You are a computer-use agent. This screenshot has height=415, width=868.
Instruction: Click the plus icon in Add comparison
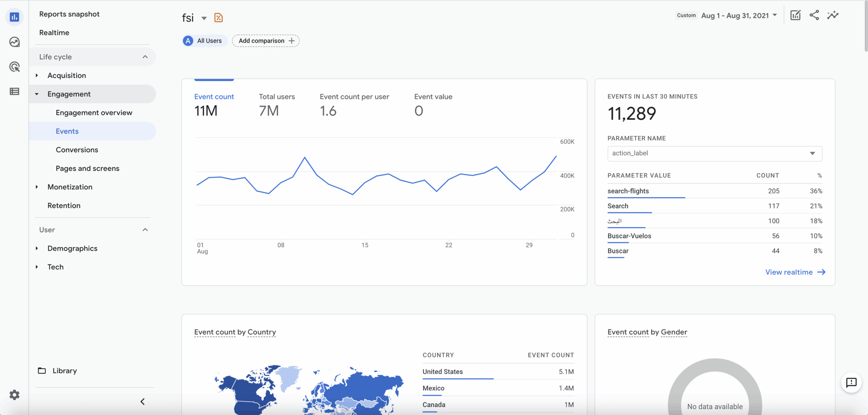tap(292, 41)
